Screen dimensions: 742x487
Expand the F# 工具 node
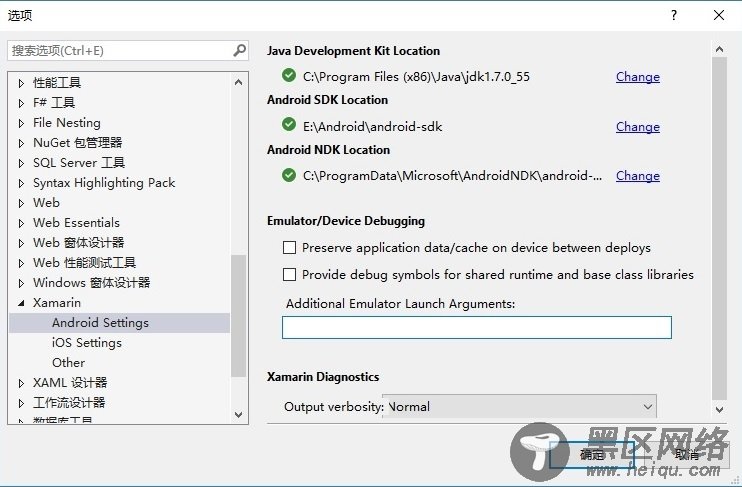coord(21,103)
